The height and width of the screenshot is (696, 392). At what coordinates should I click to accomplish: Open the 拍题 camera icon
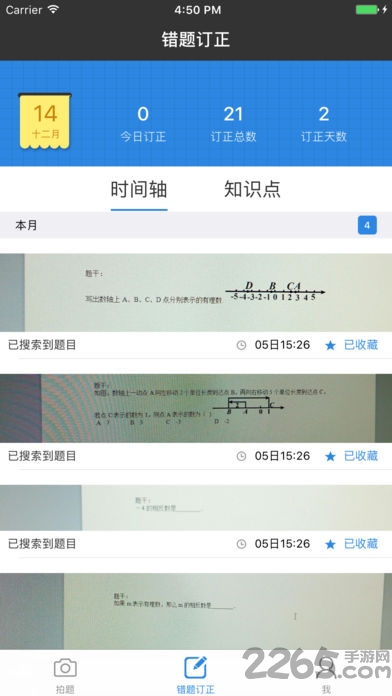pyautogui.click(x=65, y=668)
